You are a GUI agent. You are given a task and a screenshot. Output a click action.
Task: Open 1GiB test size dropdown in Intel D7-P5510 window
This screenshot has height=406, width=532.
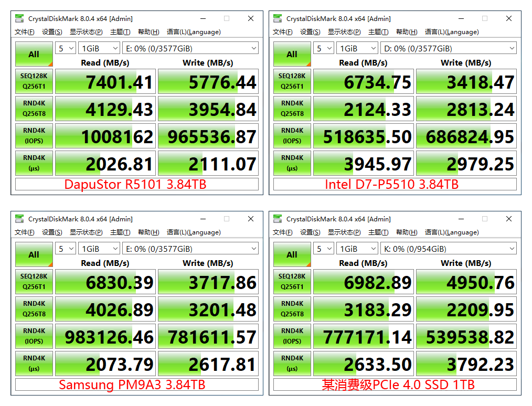pos(357,48)
